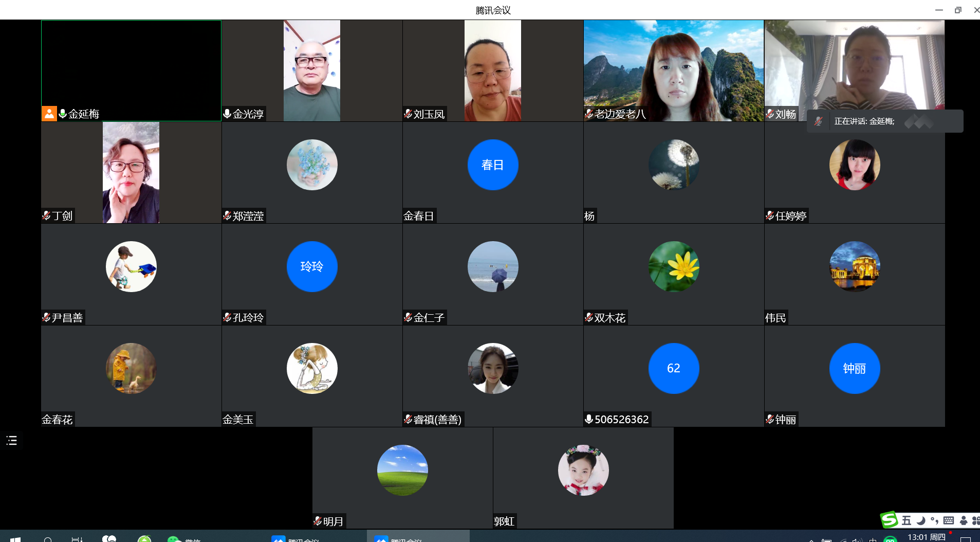Click the muted microphone icon in speaking indicator
980x542 pixels.
818,121
